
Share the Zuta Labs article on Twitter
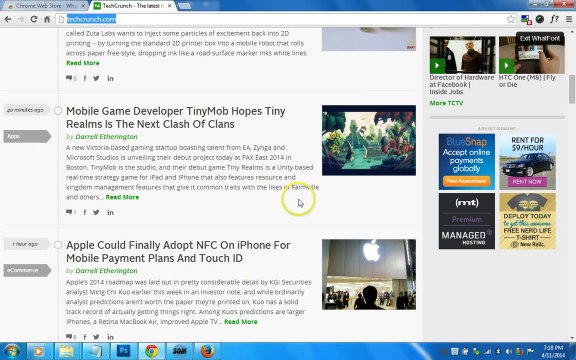[x=96, y=78]
